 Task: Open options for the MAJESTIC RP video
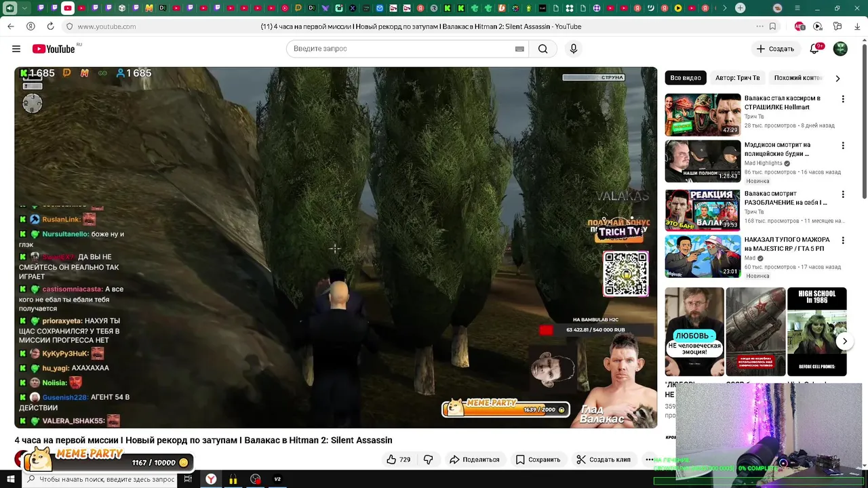point(843,241)
